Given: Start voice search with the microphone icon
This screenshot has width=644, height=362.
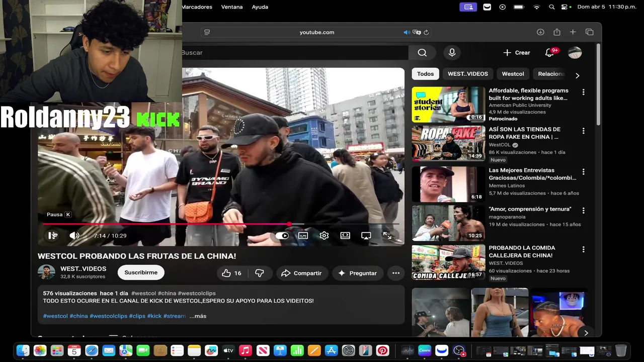Looking at the screenshot, I should (x=452, y=52).
